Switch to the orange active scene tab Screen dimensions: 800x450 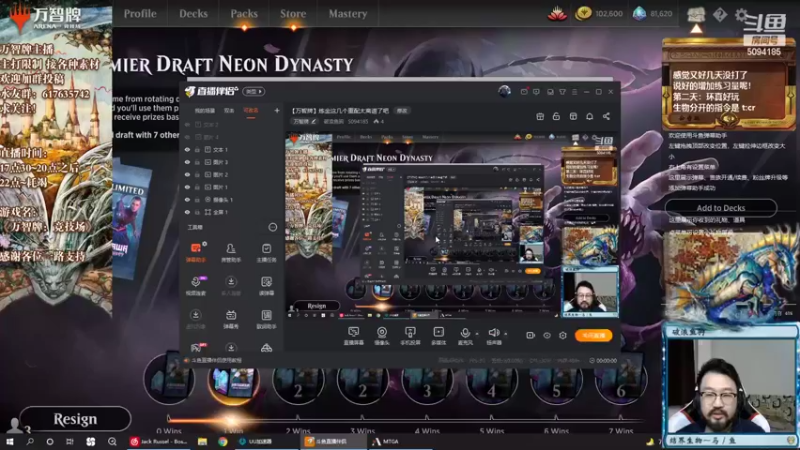[251, 110]
